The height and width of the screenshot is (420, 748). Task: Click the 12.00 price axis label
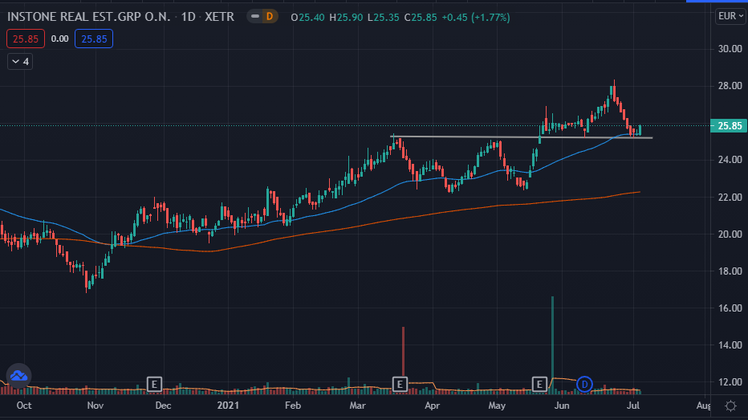730,382
